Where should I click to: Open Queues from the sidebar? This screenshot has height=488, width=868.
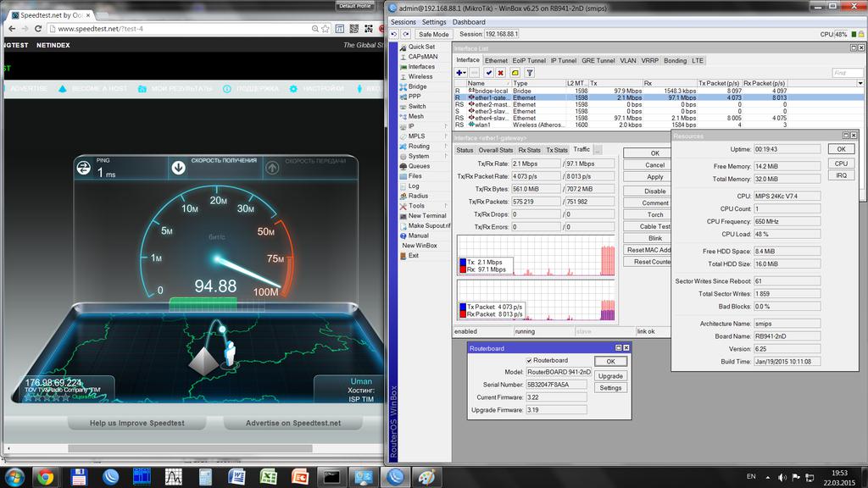click(419, 166)
